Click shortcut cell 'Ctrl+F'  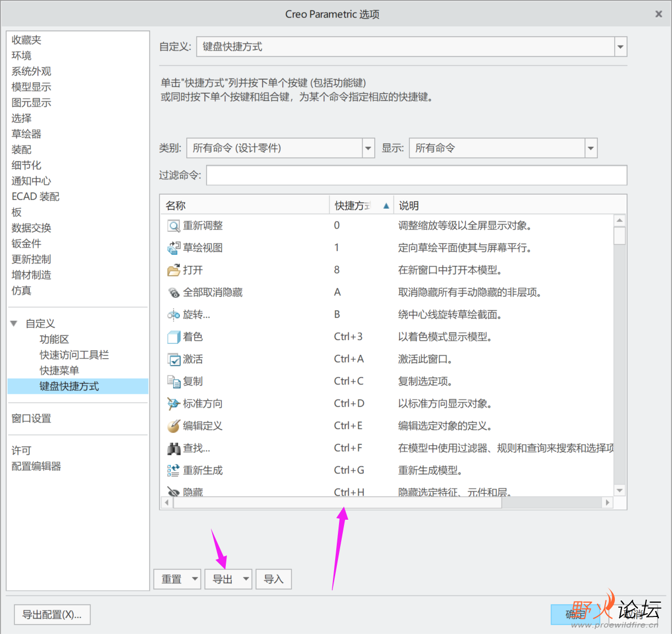point(348,448)
